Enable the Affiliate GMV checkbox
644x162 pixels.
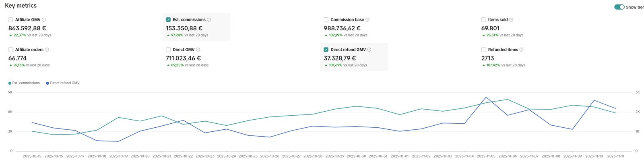tap(10, 20)
